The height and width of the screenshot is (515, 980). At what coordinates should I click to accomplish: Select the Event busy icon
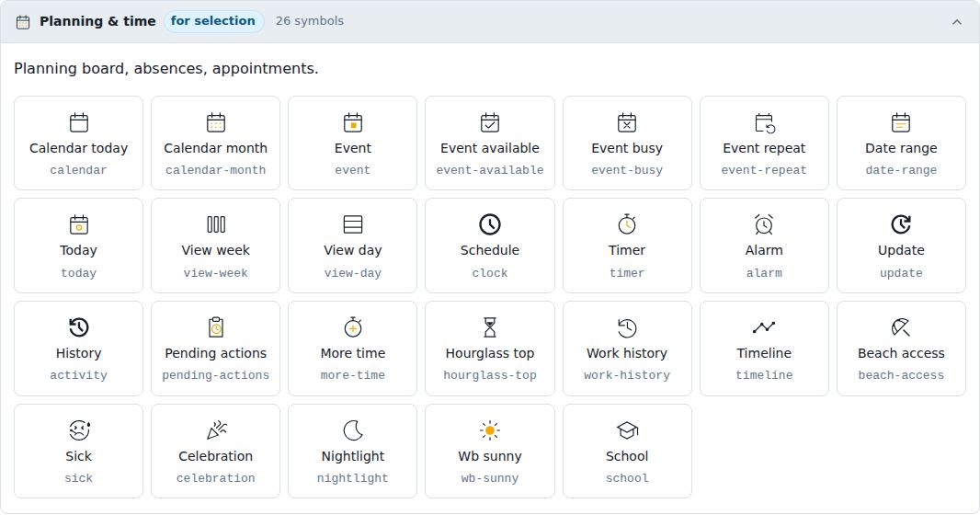click(627, 143)
